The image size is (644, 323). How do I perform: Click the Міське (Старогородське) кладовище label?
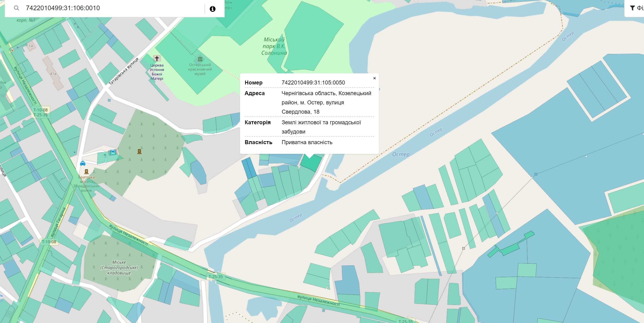tap(119, 267)
